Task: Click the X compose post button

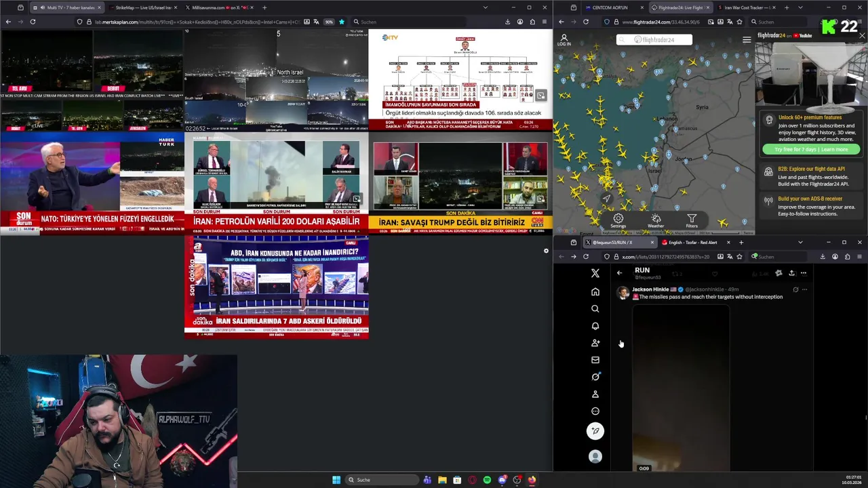Action: 595,431
